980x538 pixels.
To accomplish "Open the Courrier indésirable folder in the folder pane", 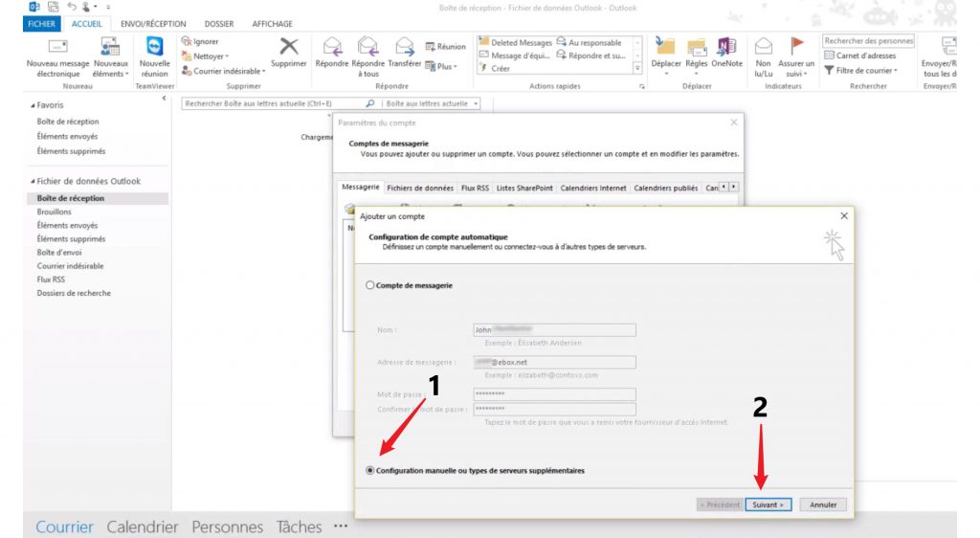I will coord(70,266).
